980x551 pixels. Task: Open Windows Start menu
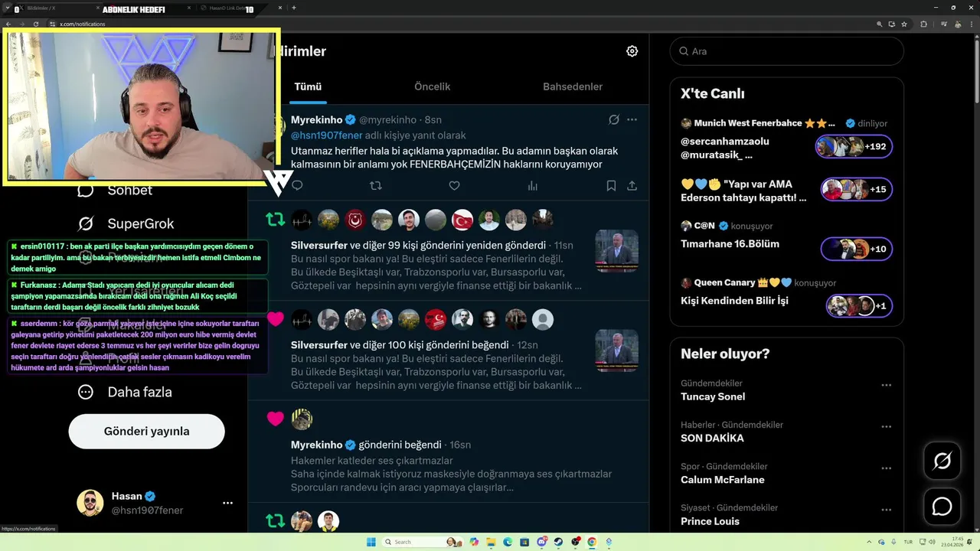(371, 542)
